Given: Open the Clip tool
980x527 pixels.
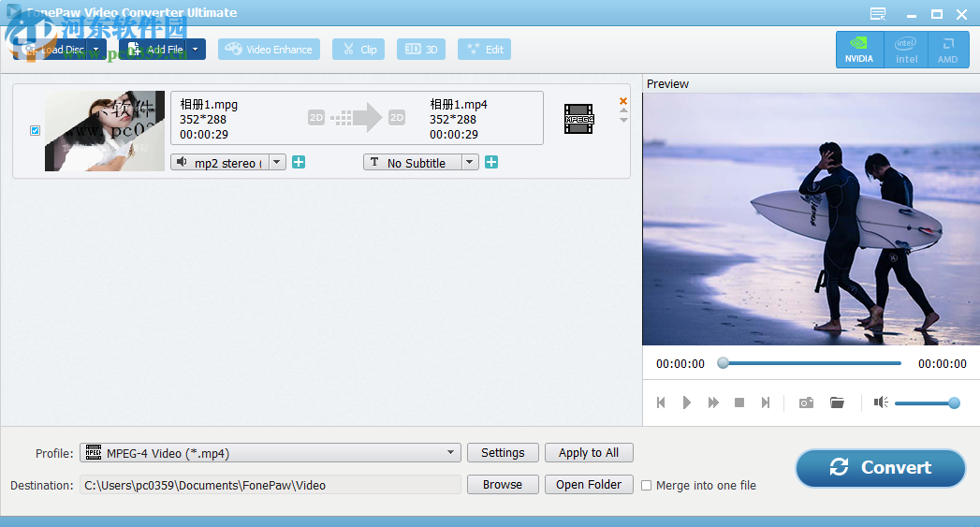Looking at the screenshot, I should point(358,50).
